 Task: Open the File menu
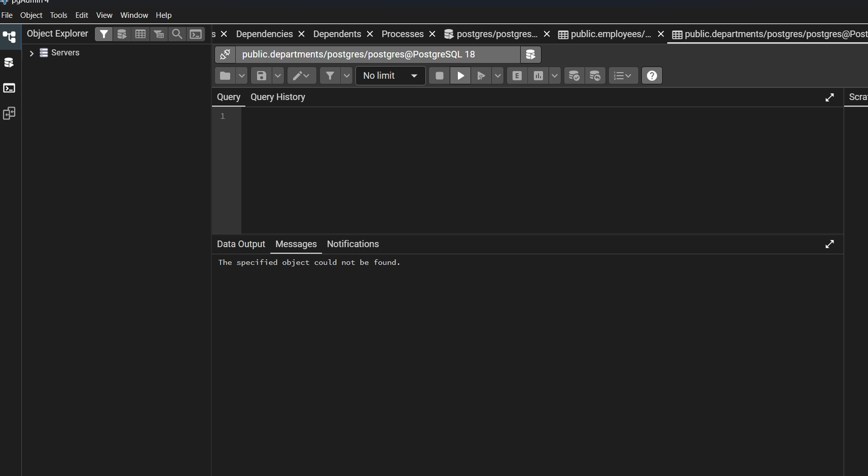[x=7, y=15]
